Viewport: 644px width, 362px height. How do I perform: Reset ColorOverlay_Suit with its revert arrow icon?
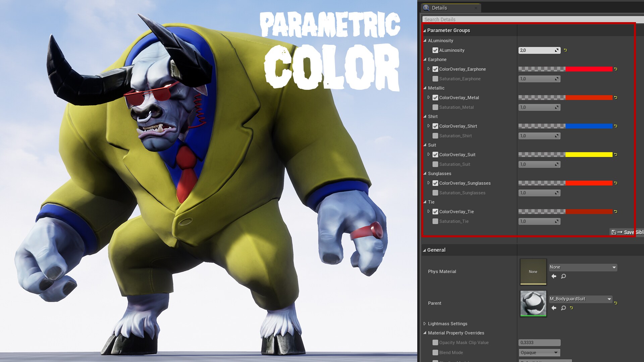click(x=615, y=155)
